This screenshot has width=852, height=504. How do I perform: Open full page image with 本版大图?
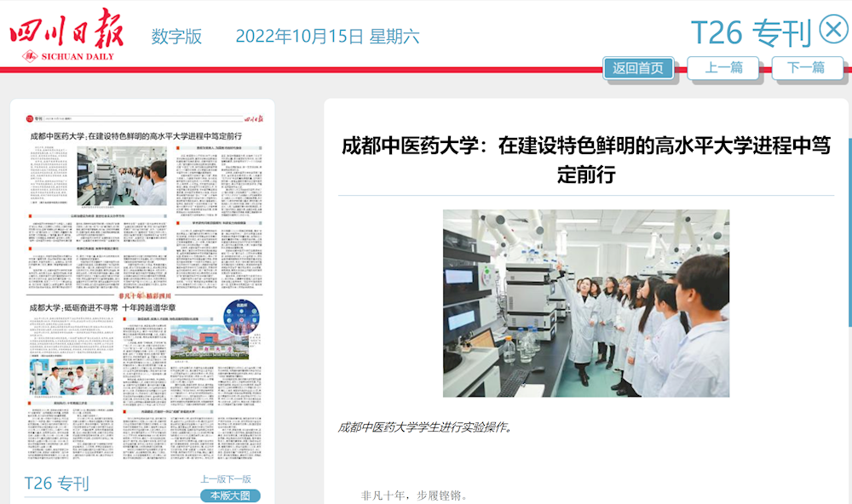coord(230,495)
